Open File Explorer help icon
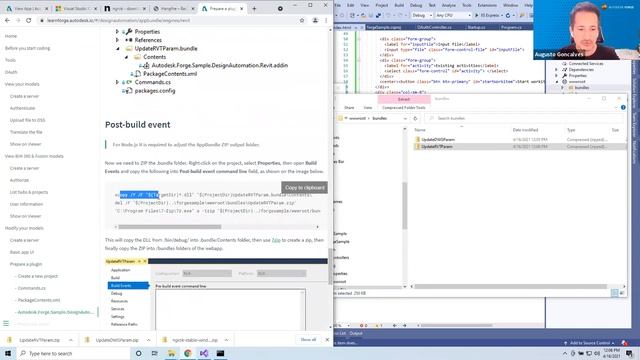The height and width of the screenshot is (360, 640). tap(623, 108)
